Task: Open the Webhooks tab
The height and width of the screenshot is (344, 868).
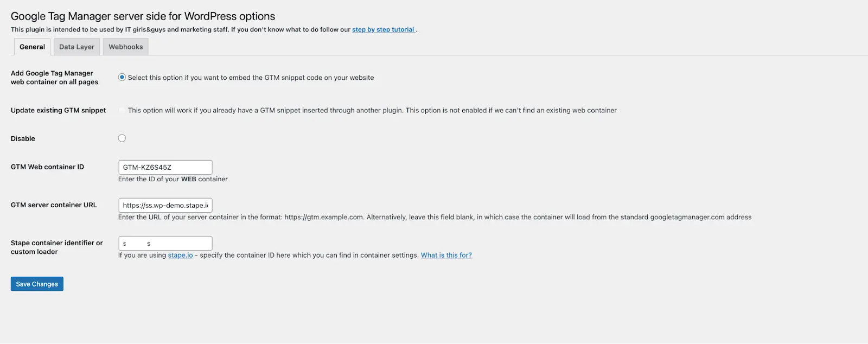Action: click(126, 47)
